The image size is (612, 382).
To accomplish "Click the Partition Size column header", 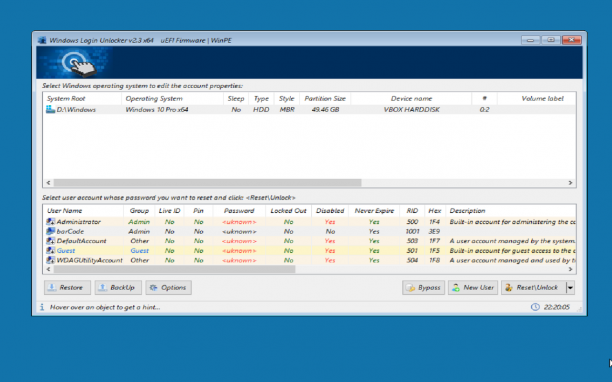I will click(x=325, y=99).
